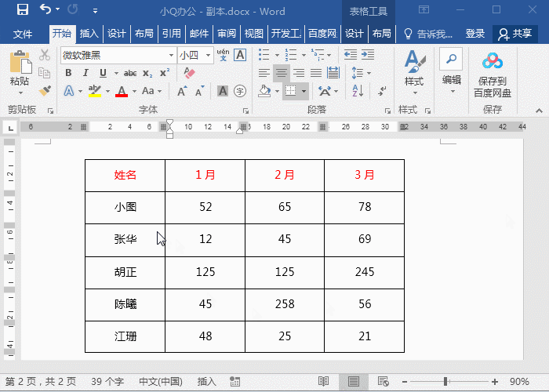
Task: Grow font size
Action: [x=182, y=92]
